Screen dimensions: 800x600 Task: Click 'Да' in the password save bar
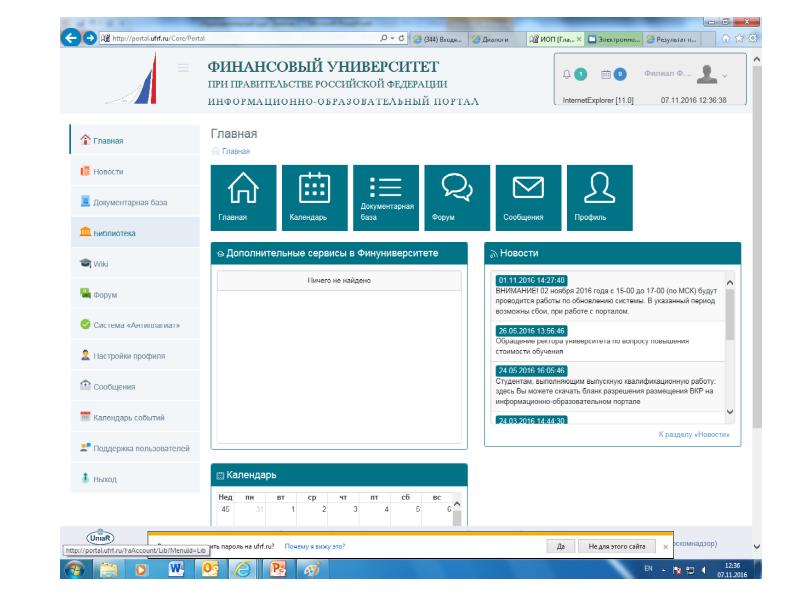(561, 547)
